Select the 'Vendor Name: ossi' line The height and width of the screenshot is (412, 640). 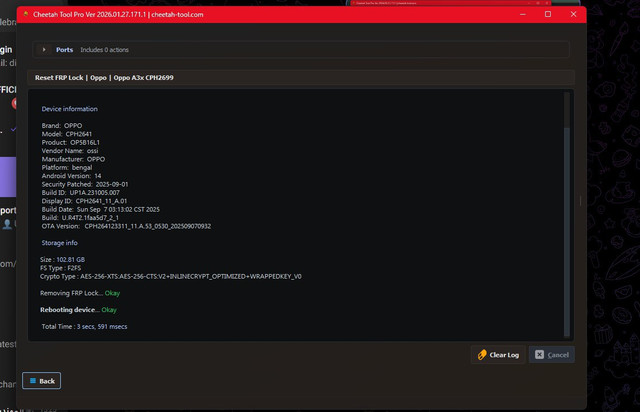pos(70,151)
